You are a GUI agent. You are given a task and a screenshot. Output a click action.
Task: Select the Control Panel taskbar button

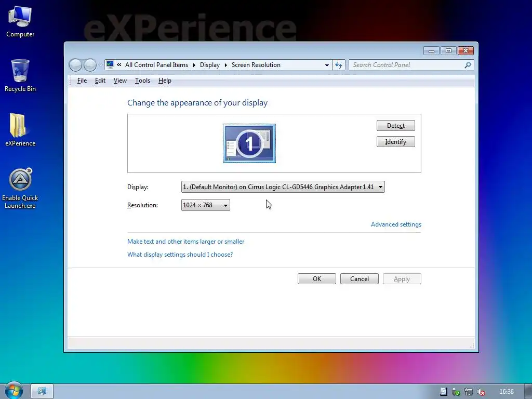coord(42,392)
